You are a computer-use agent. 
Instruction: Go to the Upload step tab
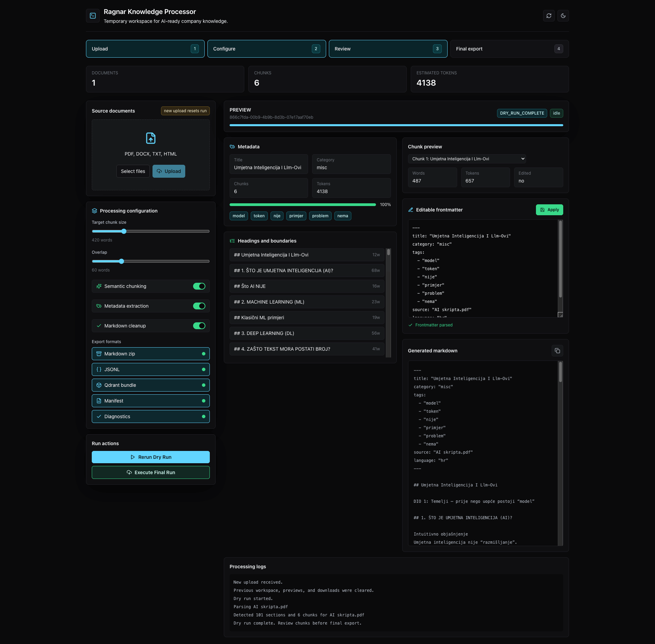(x=145, y=49)
